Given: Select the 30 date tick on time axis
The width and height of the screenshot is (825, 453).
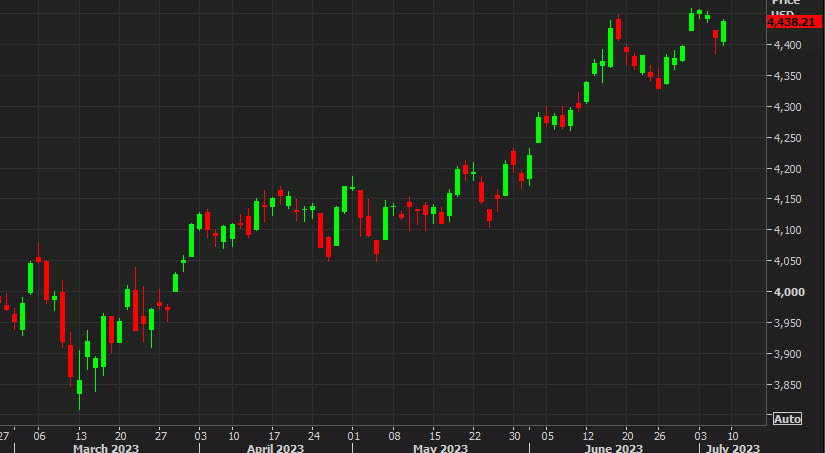Looking at the screenshot, I should (x=515, y=435).
